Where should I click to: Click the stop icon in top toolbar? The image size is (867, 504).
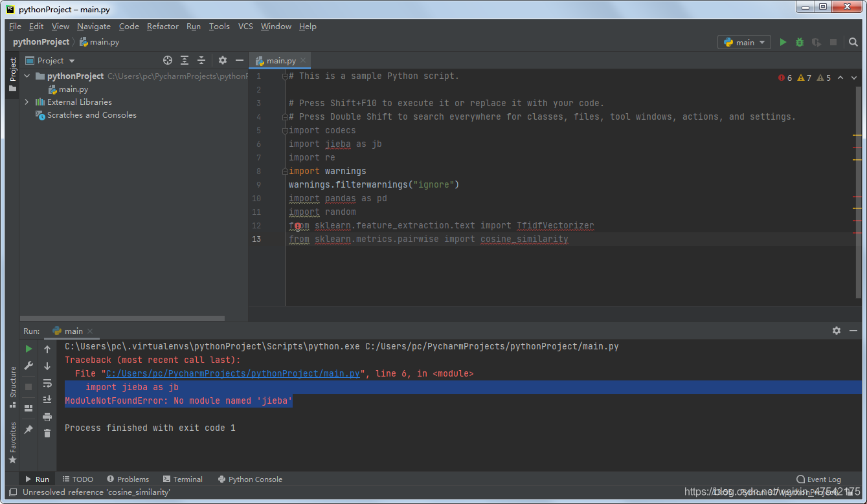tap(833, 42)
